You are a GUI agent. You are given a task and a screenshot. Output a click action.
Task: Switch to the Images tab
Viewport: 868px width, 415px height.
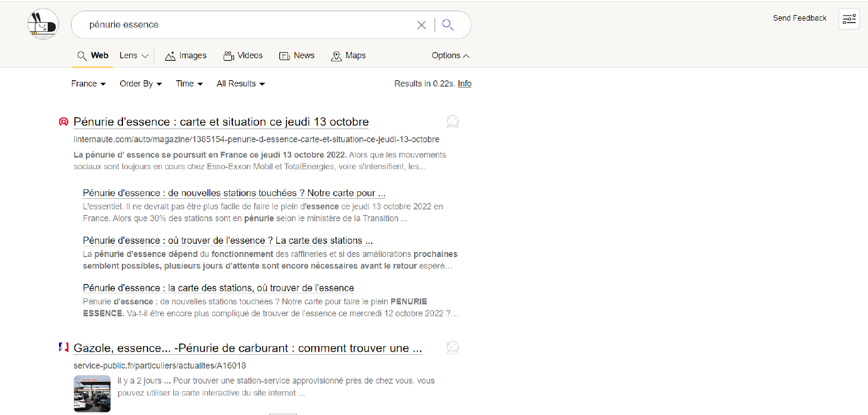coord(186,56)
